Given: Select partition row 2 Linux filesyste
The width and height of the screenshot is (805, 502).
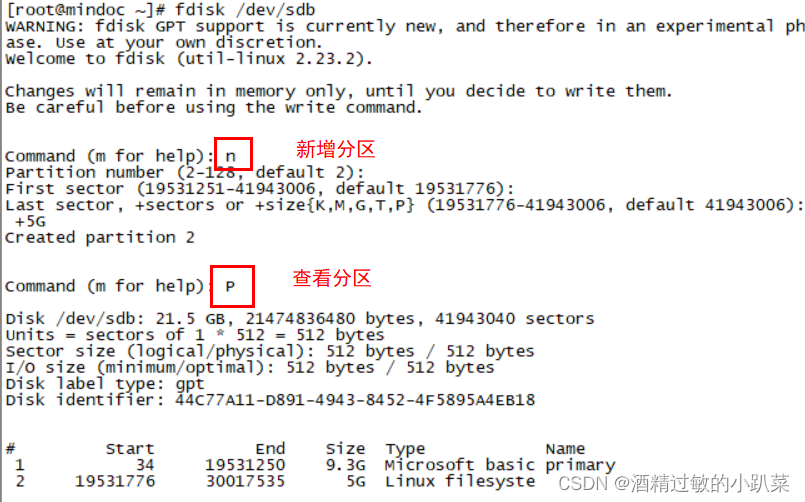Looking at the screenshot, I should 270,481.
